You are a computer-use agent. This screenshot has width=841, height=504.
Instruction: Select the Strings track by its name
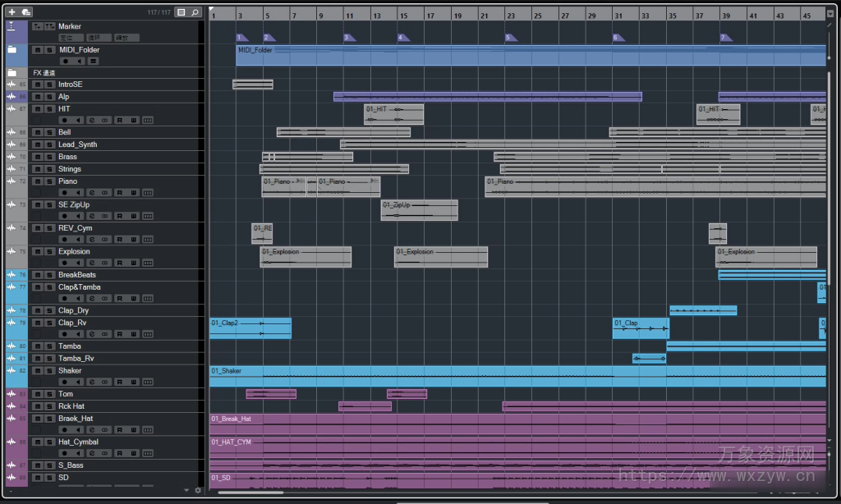(70, 169)
